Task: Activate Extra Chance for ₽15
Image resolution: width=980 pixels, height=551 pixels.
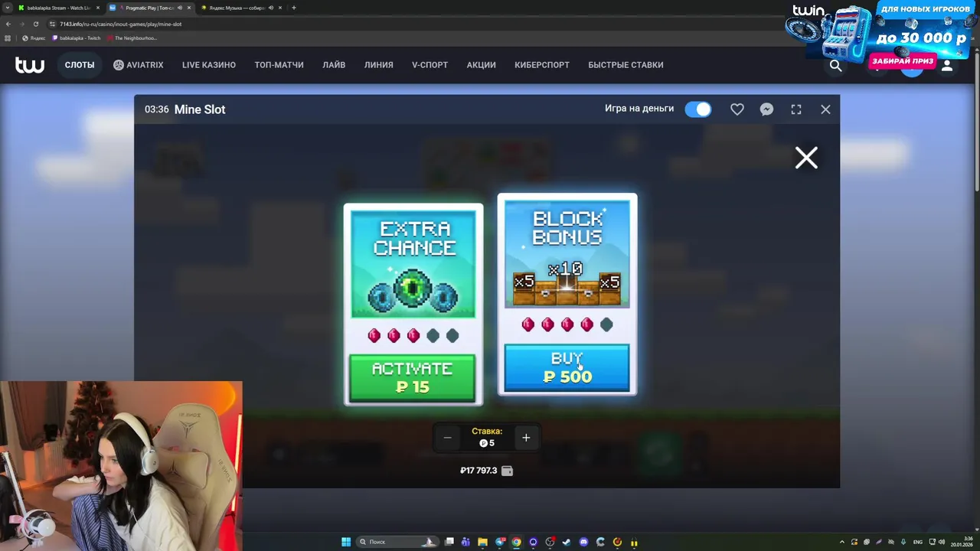Action: point(412,377)
